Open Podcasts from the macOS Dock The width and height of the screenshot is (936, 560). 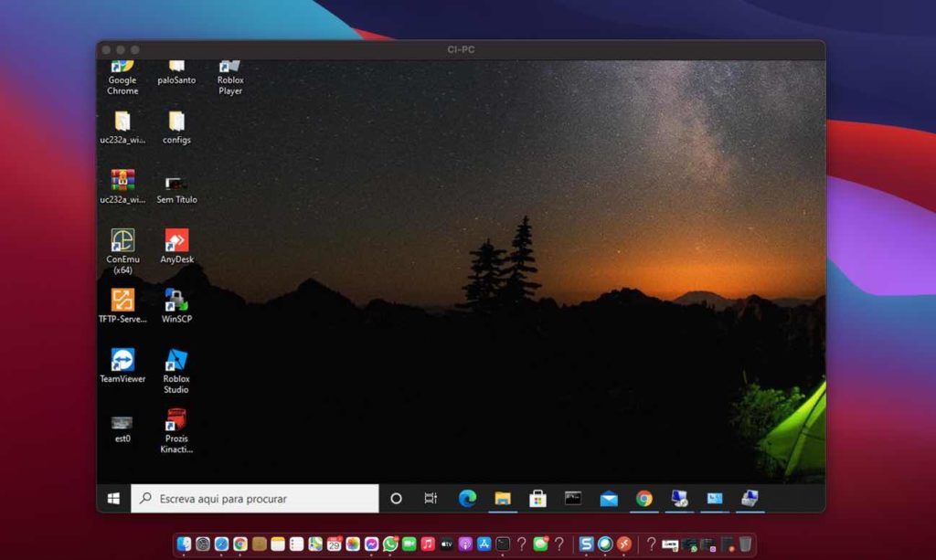point(465,544)
